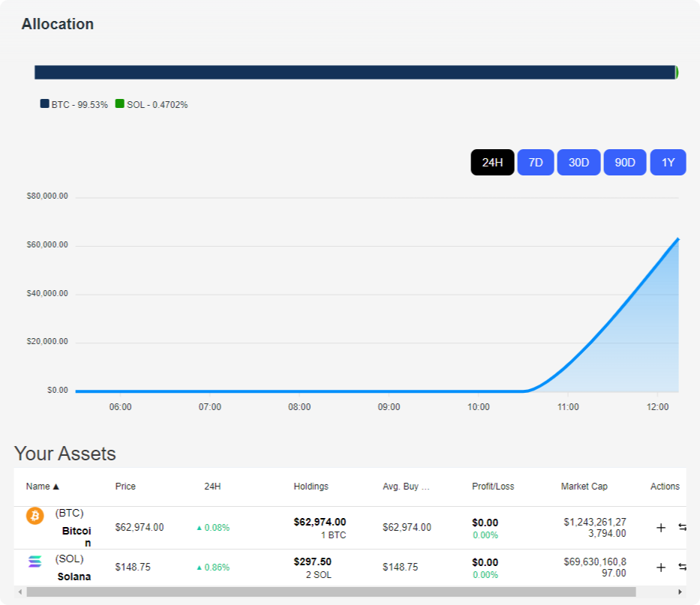Viewport: 700px width, 605px height.
Task: Open the Avg. Buy column header
Action: pyautogui.click(x=406, y=486)
